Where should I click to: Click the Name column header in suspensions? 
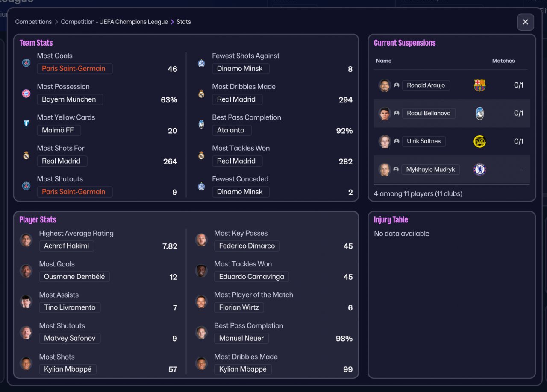[384, 61]
